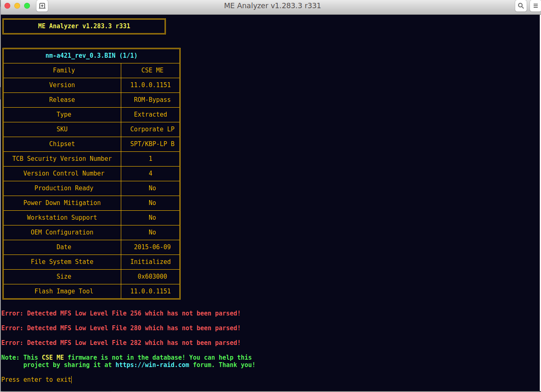Click the error line for MFS file 280

coord(121,328)
